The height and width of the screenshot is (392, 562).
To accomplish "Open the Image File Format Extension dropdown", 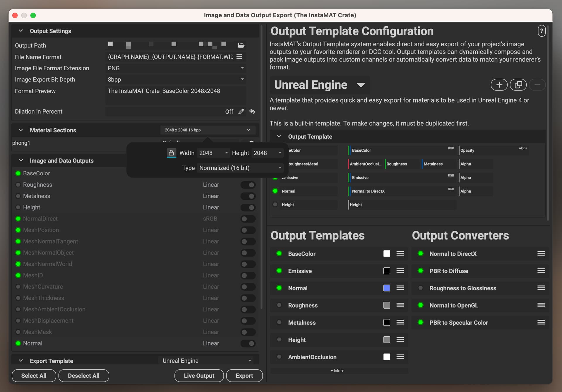I will (176, 68).
